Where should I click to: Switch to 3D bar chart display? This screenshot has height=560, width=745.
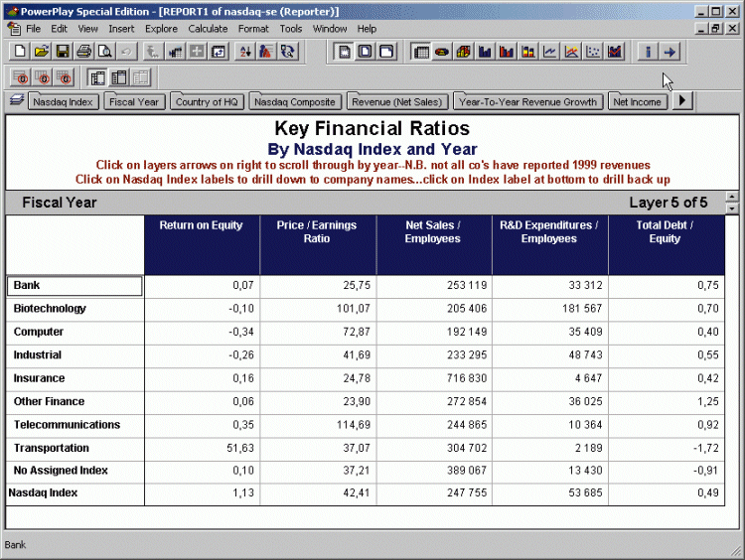pos(463,52)
